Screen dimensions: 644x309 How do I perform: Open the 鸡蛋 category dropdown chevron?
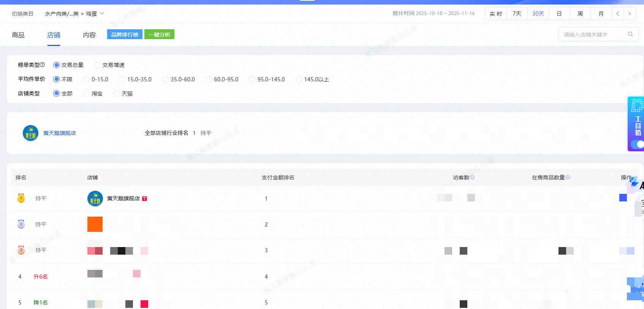pos(102,13)
